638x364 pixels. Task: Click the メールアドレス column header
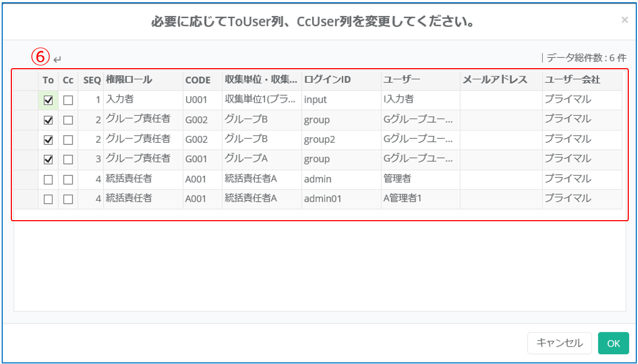(x=495, y=80)
